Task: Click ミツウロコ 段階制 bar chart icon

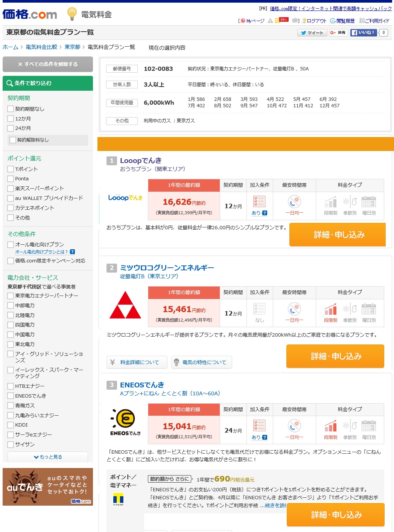Action: (330, 309)
